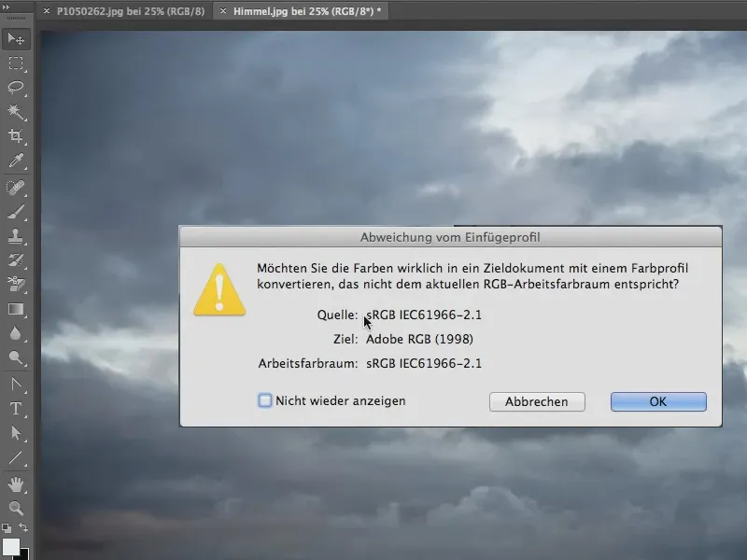
Task: Expand the tools panel with double arrows
Action: point(7,7)
